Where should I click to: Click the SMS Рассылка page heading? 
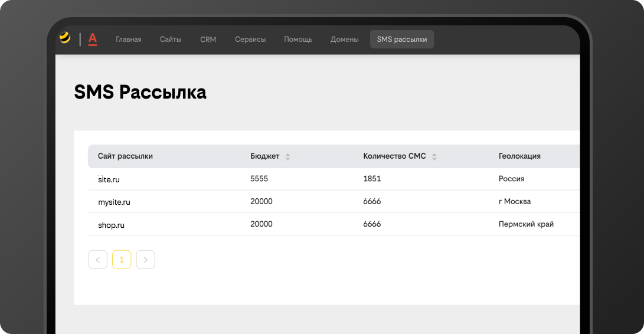coord(140,92)
